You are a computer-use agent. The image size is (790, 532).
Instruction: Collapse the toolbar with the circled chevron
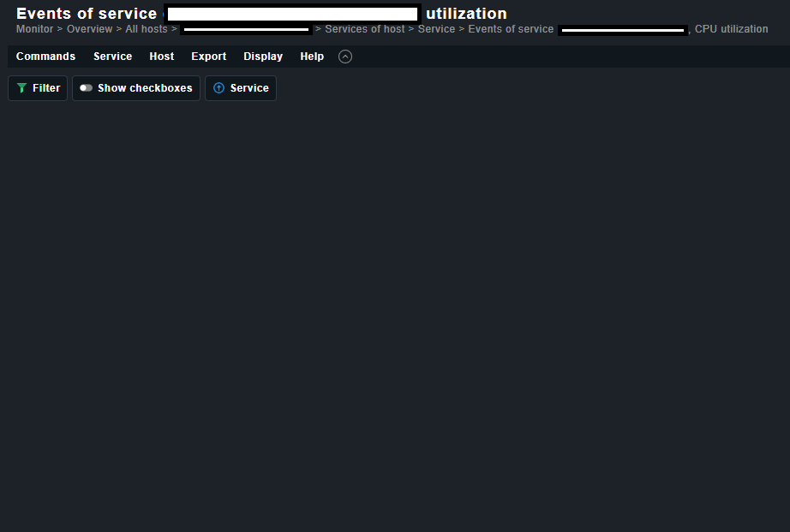click(345, 57)
